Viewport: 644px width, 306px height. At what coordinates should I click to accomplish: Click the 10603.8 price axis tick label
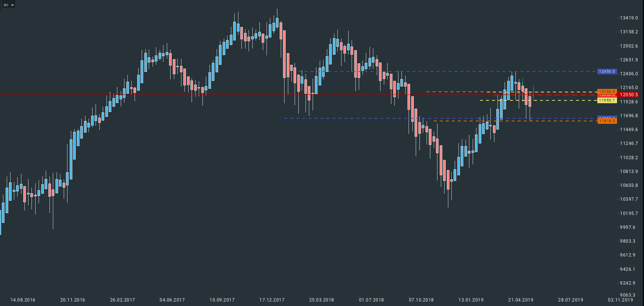click(629, 185)
